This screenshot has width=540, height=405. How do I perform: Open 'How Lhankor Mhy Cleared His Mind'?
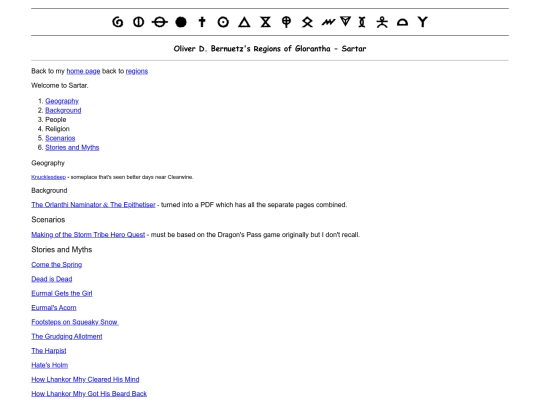(x=85, y=380)
